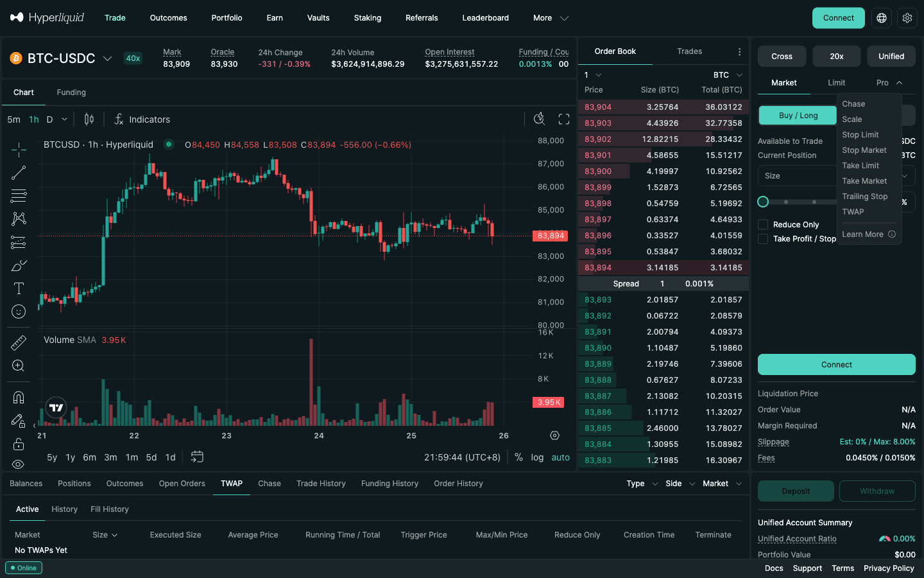Toggle log scale on the chart
This screenshot has width=924, height=578.
point(537,457)
